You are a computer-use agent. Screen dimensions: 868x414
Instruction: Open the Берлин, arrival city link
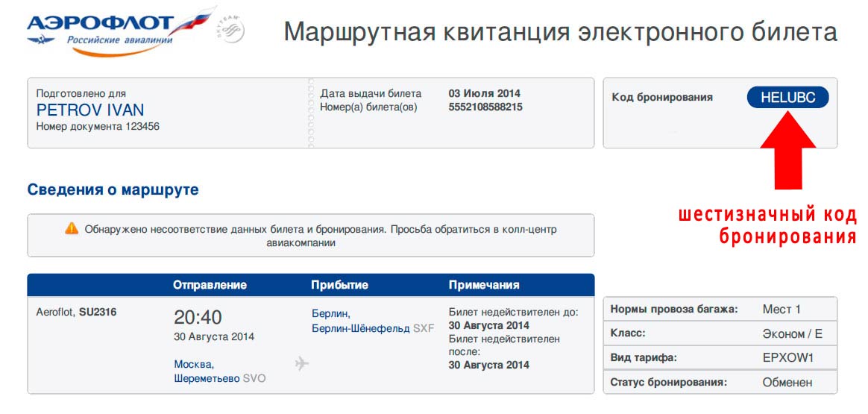(x=330, y=314)
